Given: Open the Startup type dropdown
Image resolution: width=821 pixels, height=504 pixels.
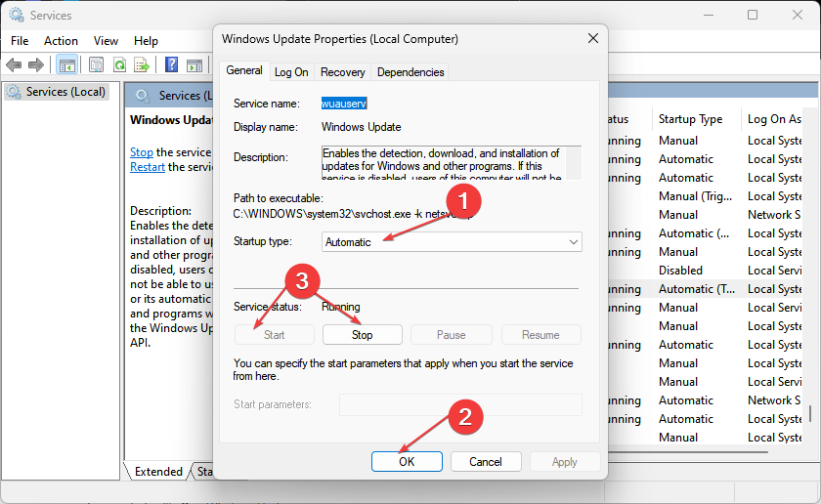Looking at the screenshot, I should (x=452, y=242).
